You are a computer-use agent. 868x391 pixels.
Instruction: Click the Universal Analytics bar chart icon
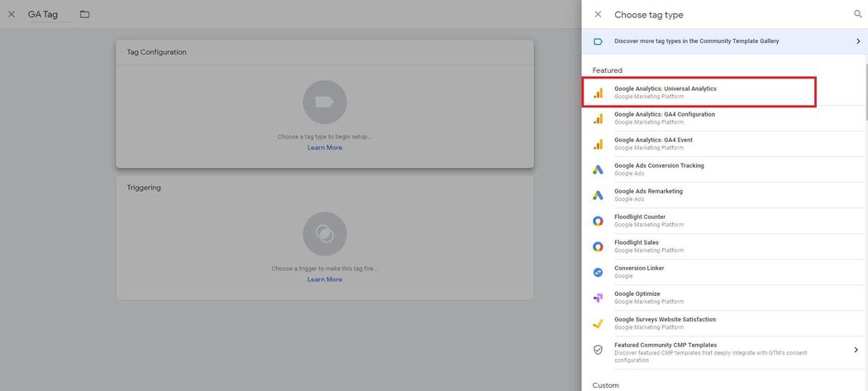pyautogui.click(x=598, y=93)
